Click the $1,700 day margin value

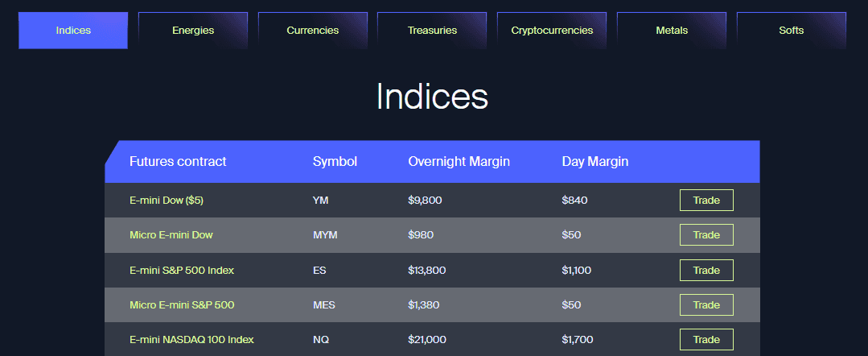[x=578, y=339]
